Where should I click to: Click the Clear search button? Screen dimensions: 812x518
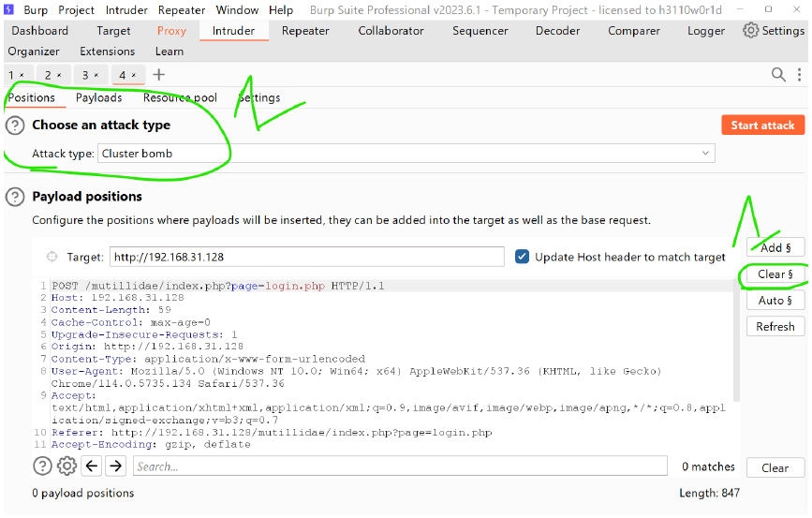[x=775, y=467]
